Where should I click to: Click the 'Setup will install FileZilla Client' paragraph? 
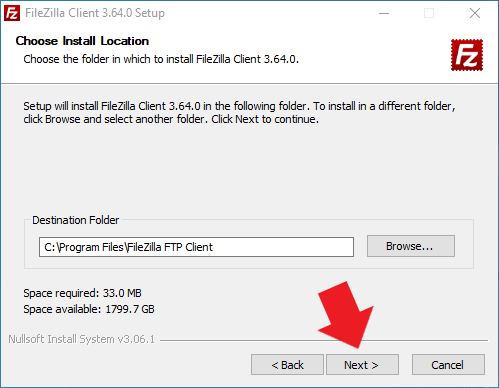click(239, 112)
